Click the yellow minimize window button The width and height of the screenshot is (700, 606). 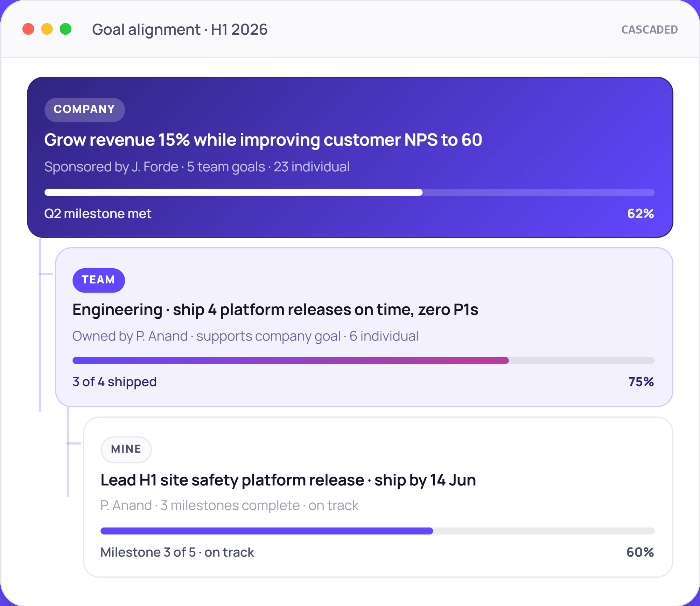(47, 29)
